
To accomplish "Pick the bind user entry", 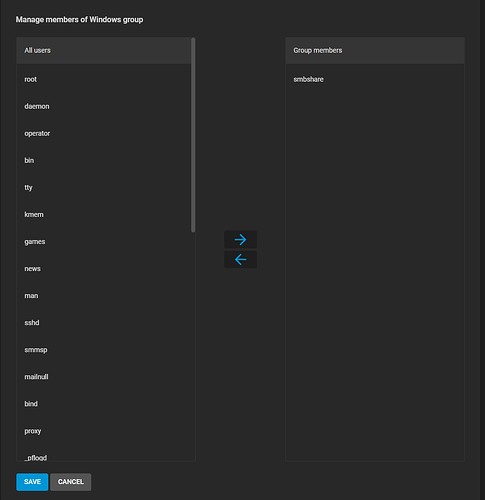I will (x=104, y=404).
